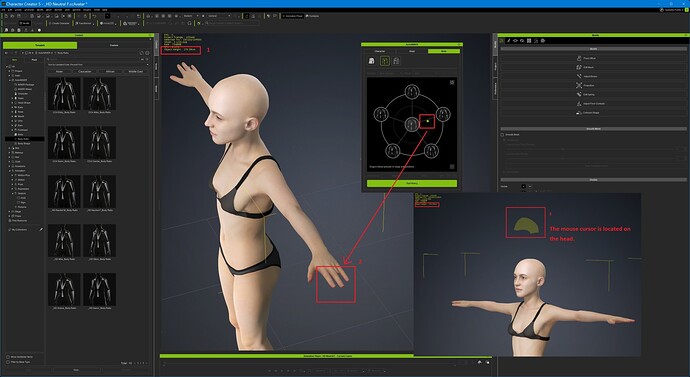
Task: Toggle Filter by Node Type checkbox
Action: pos(8,362)
